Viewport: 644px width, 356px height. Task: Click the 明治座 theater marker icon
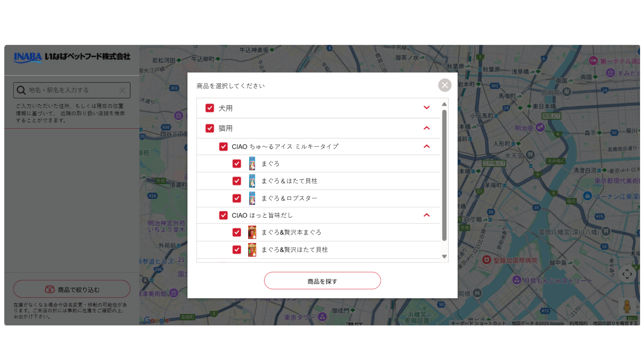click(540, 127)
